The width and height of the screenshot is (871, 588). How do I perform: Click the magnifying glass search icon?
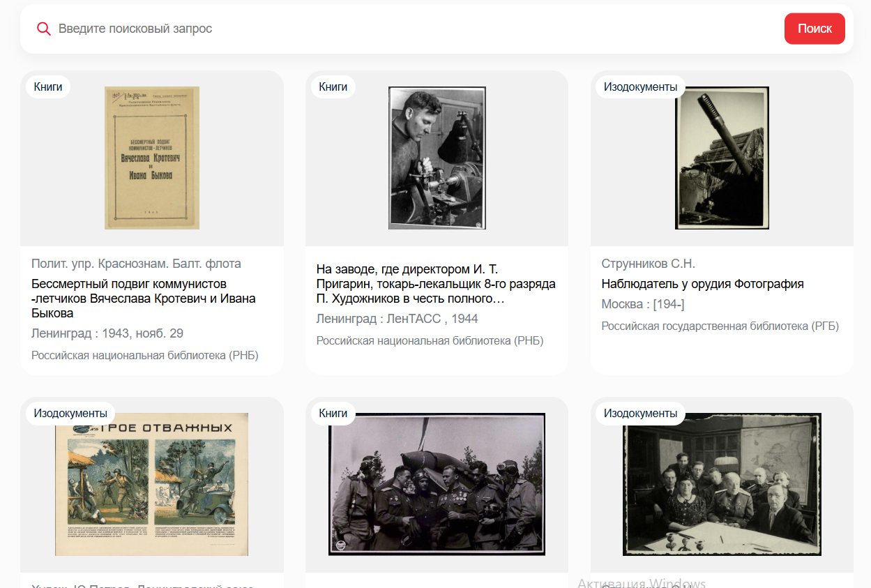tap(44, 29)
